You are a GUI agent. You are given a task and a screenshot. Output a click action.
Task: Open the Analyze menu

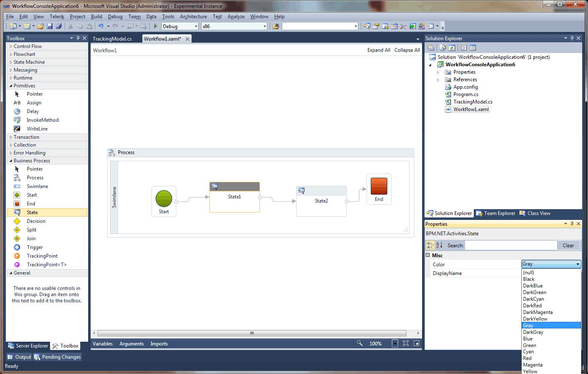coord(236,17)
